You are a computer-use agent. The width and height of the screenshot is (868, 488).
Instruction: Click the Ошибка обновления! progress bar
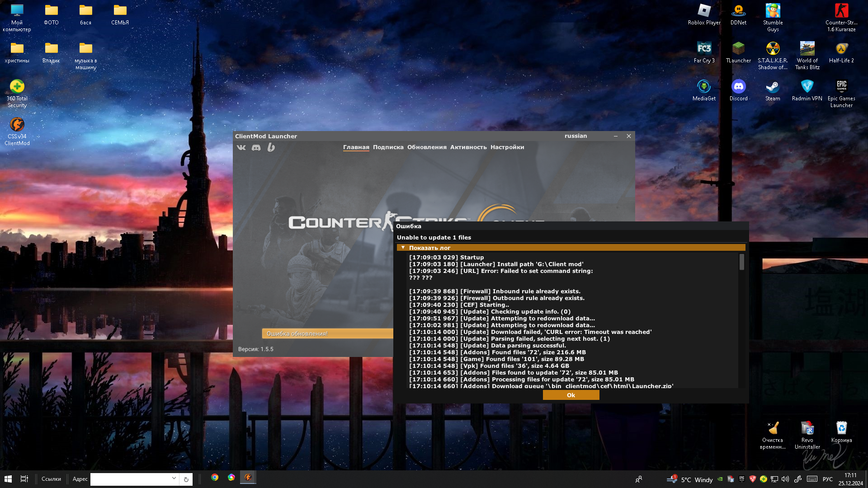(x=328, y=333)
